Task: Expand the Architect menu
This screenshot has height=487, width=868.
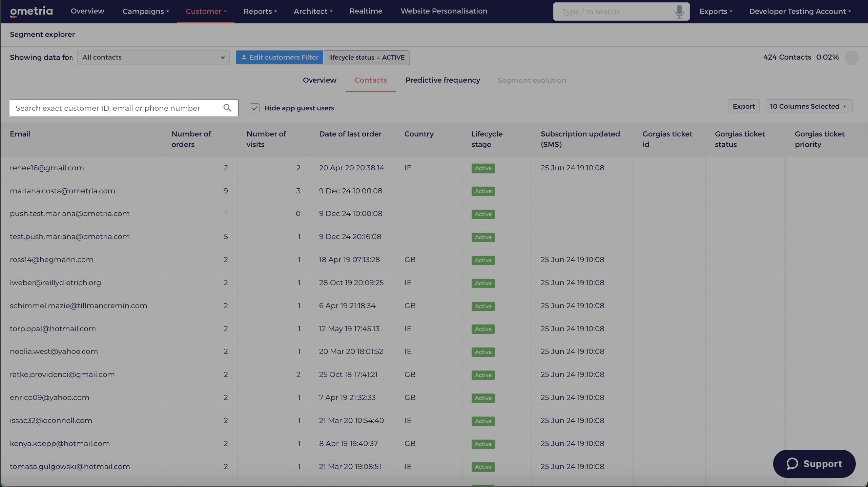Action: point(313,11)
